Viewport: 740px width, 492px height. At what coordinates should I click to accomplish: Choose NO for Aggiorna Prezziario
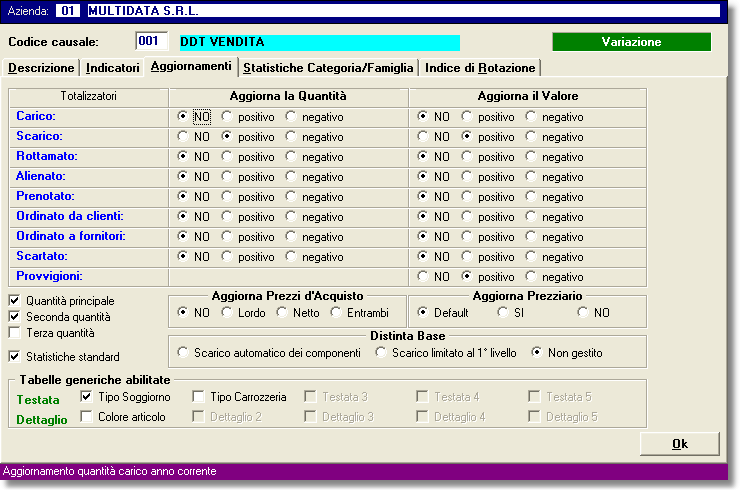point(583,312)
